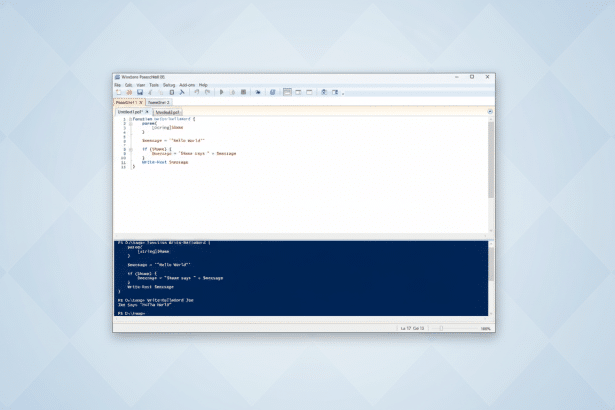The image size is (615, 410).
Task: Maximize the PowerShell ISE window
Action: (472, 77)
